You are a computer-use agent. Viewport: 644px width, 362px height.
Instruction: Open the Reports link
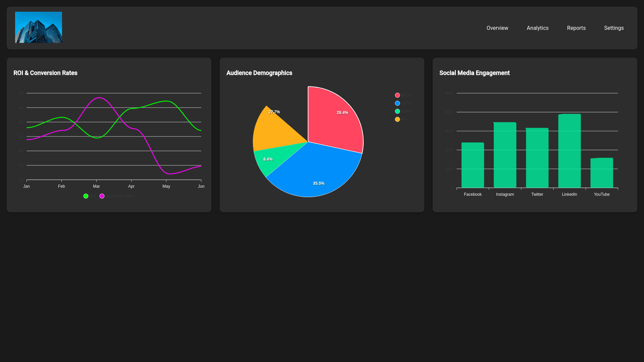576,28
